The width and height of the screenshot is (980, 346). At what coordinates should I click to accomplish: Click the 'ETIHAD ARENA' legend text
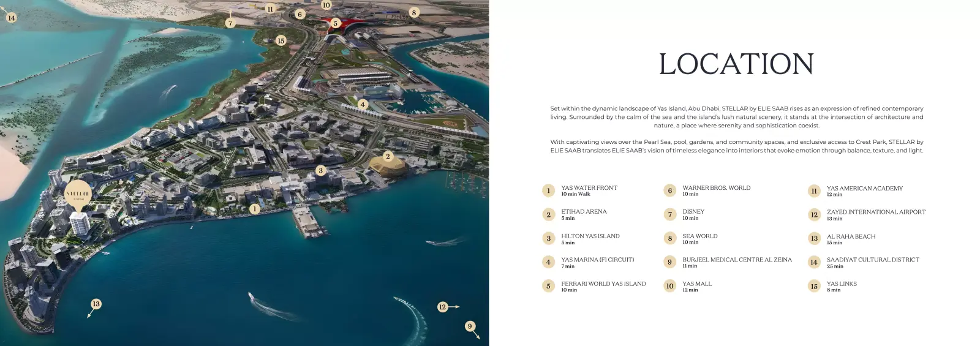[584, 212]
